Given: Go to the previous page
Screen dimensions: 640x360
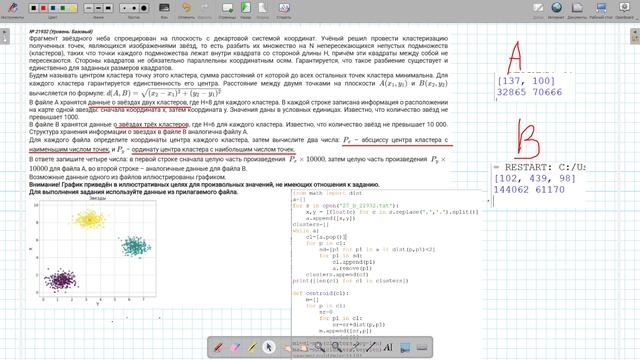Looking at the screenshot, I should [245, 10].
